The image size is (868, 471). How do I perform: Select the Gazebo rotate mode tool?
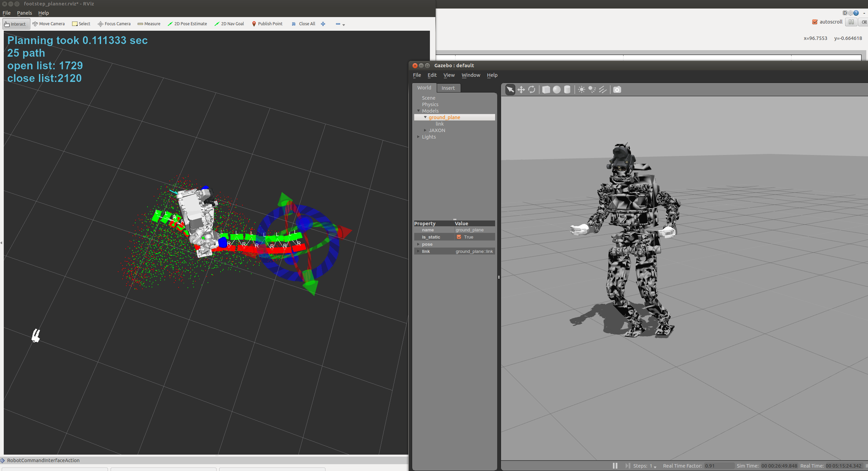[532, 90]
